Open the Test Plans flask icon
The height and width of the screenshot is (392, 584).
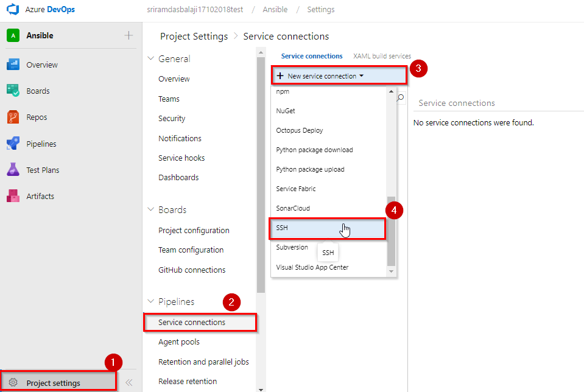pos(13,170)
